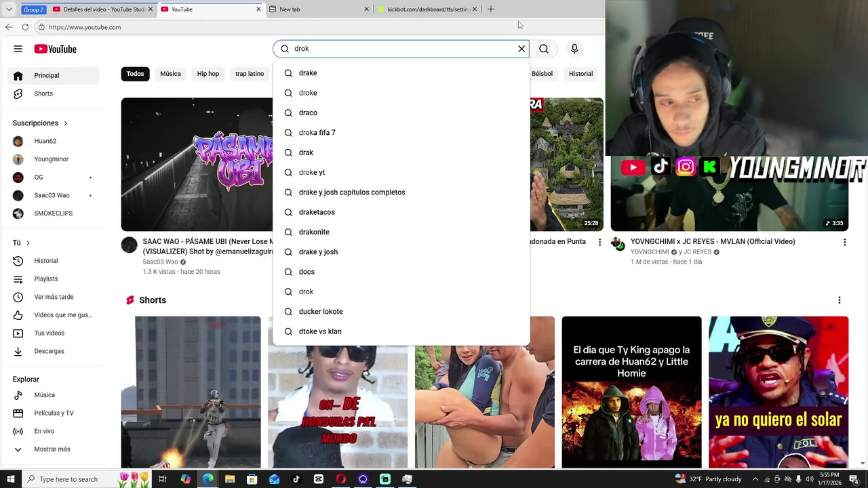Choose the 'dtoke vs klan' suggestion
The image size is (868, 488).
(x=401, y=331)
